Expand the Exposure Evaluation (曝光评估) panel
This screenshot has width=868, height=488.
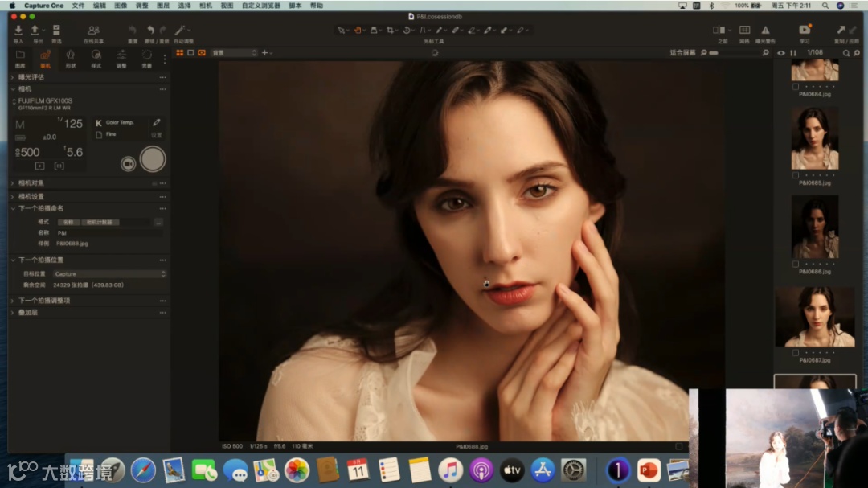click(x=13, y=77)
